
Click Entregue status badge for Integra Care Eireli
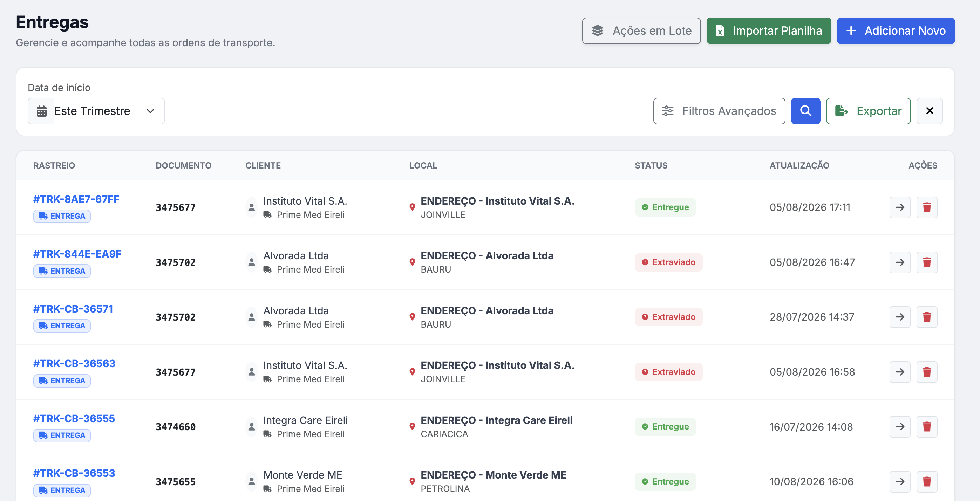point(665,426)
